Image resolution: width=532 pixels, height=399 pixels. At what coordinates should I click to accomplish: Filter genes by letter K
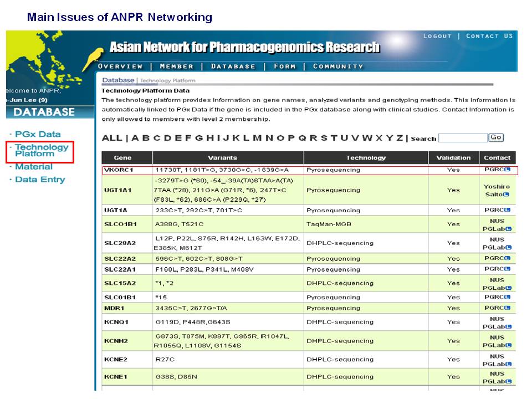coord(236,138)
